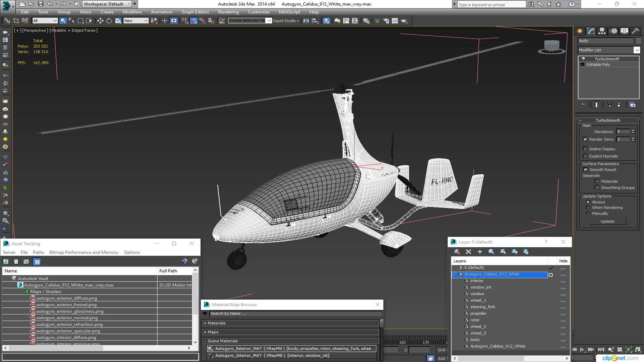Click the Bind to Space Warp icon

(x=24, y=21)
